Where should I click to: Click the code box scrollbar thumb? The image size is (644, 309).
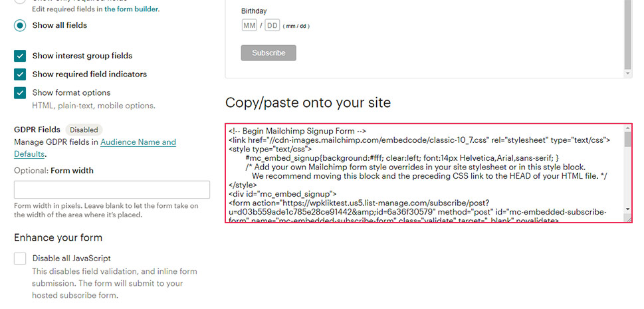pos(627,140)
